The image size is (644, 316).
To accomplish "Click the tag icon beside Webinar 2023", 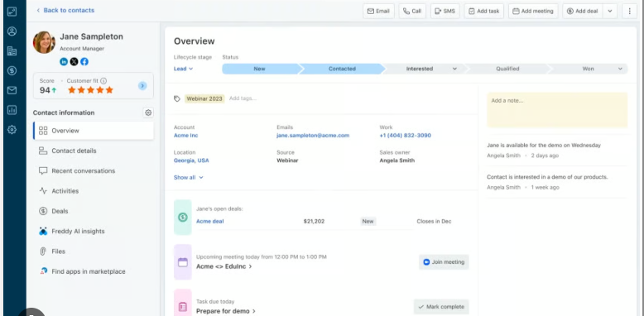I will coord(177,98).
